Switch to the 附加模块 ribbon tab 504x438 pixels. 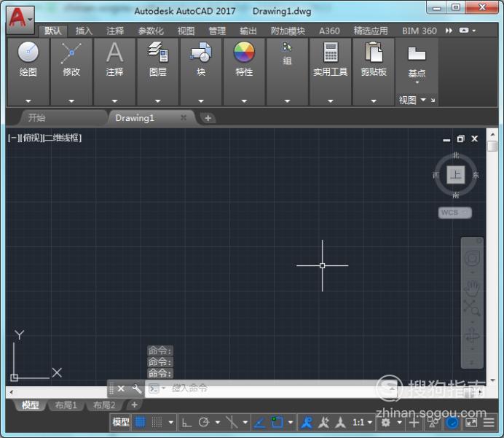pyautogui.click(x=288, y=31)
